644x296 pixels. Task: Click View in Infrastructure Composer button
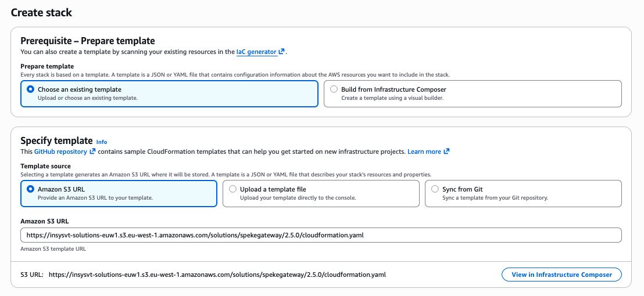pyautogui.click(x=561, y=275)
